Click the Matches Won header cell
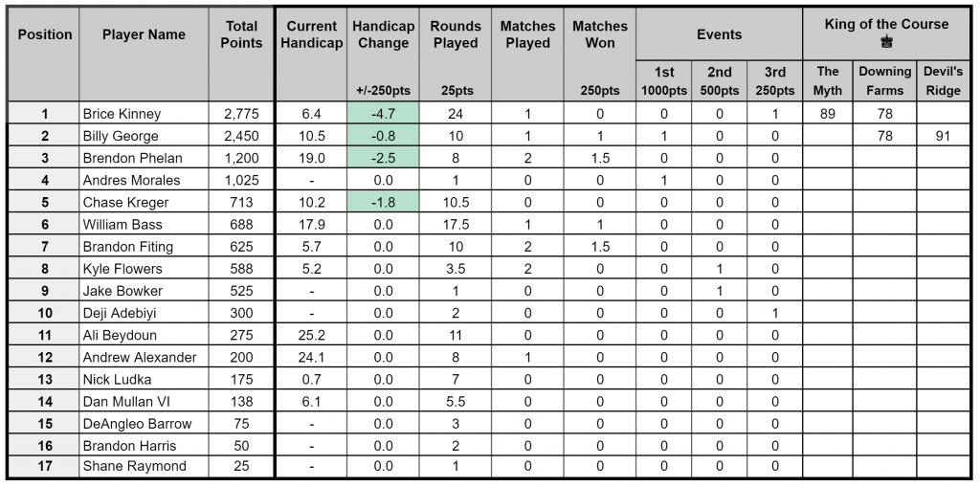Screen dimensions: 980x487 pyautogui.click(x=600, y=54)
